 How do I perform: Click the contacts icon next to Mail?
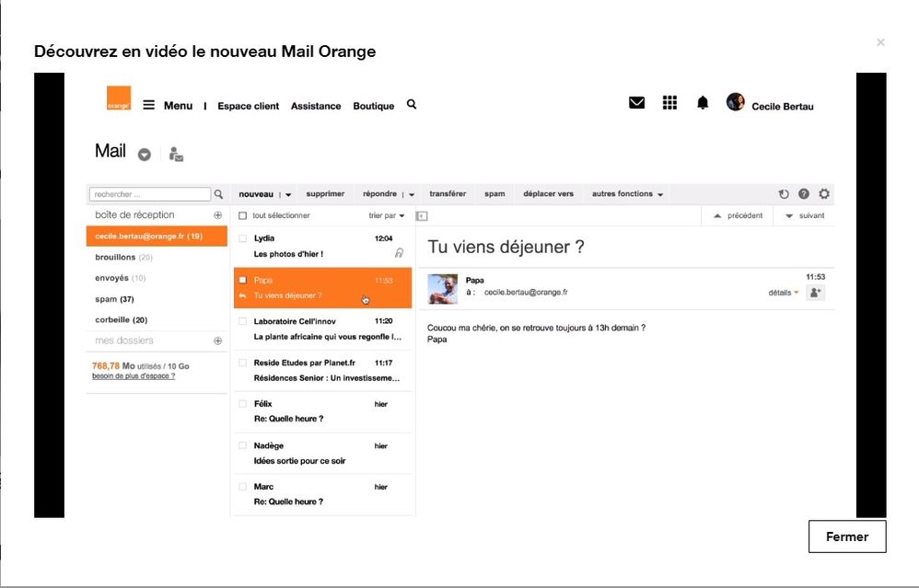pos(176,154)
